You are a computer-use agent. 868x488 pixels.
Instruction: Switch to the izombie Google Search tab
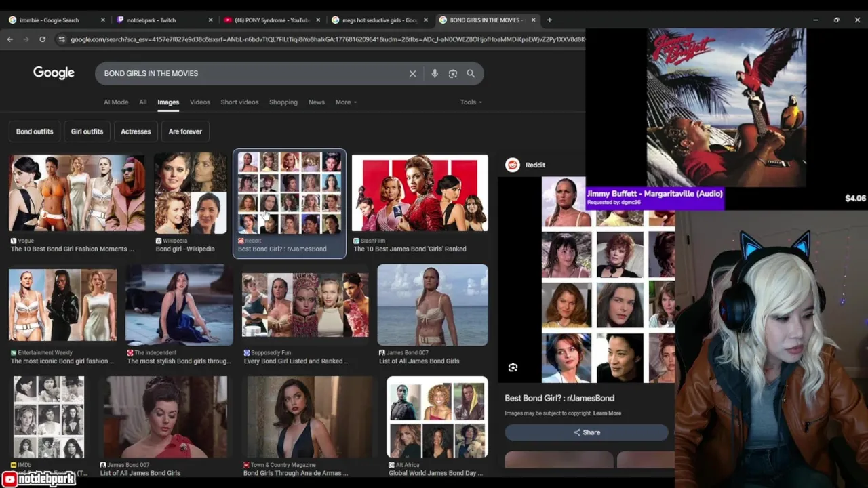pyautogui.click(x=57, y=20)
